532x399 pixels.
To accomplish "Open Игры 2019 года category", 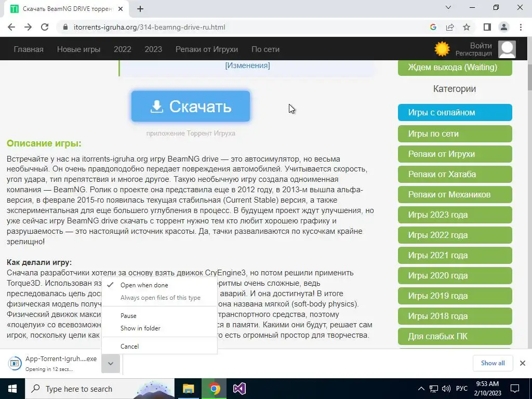I will pyautogui.click(x=455, y=296).
